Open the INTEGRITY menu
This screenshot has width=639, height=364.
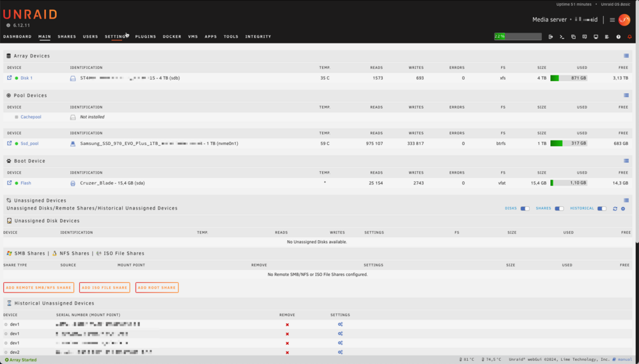(258, 36)
